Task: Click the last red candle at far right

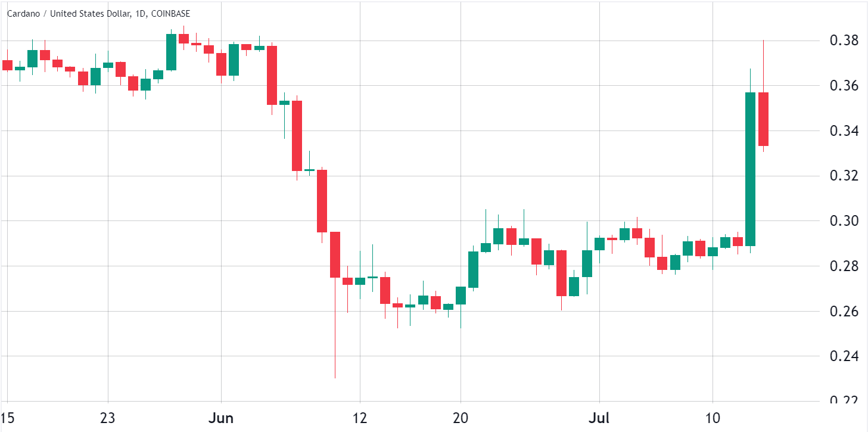Action: [763, 119]
